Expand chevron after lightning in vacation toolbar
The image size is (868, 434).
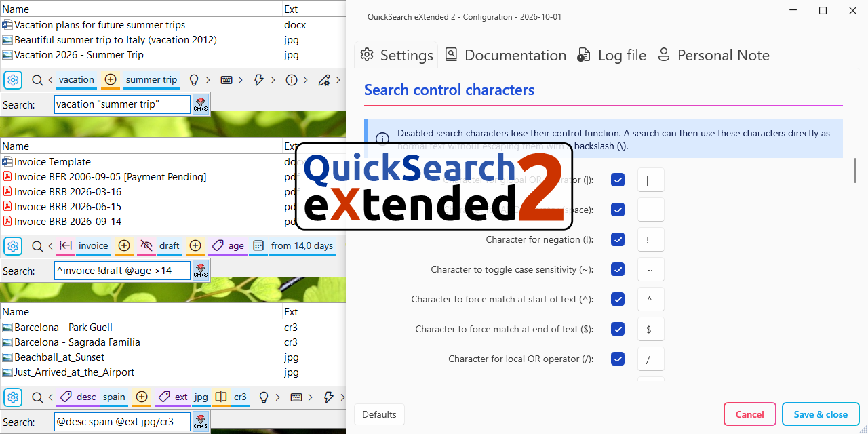click(x=273, y=80)
